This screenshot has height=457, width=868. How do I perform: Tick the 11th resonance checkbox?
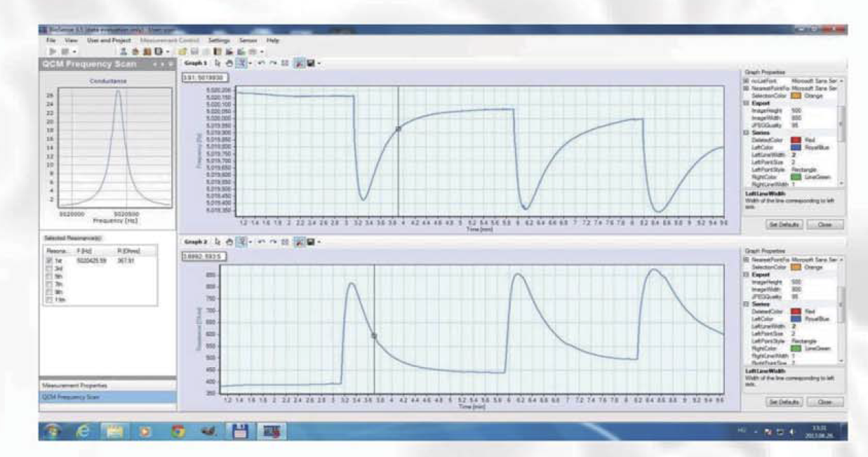(x=48, y=300)
